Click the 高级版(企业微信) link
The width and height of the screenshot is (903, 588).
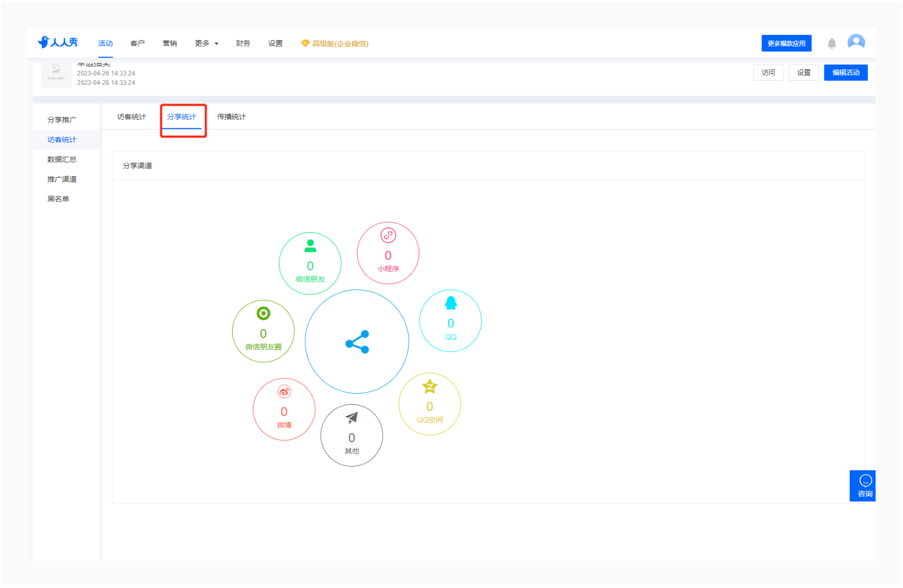[340, 44]
